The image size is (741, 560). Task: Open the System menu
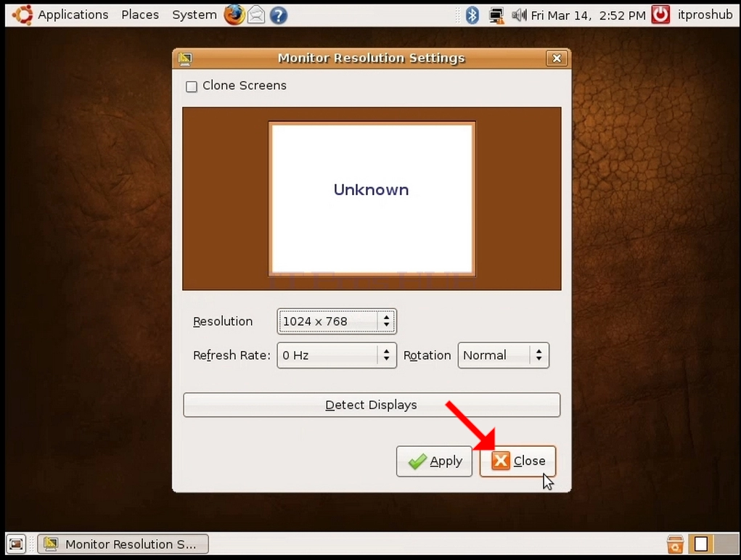click(195, 15)
